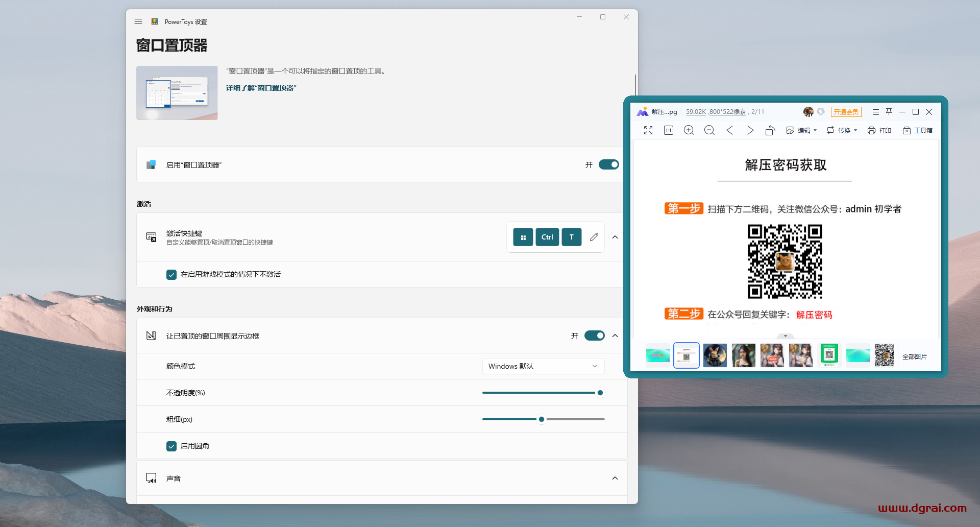Open the 详细了解"窗口置顶器" link
The image size is (980, 527).
click(261, 88)
